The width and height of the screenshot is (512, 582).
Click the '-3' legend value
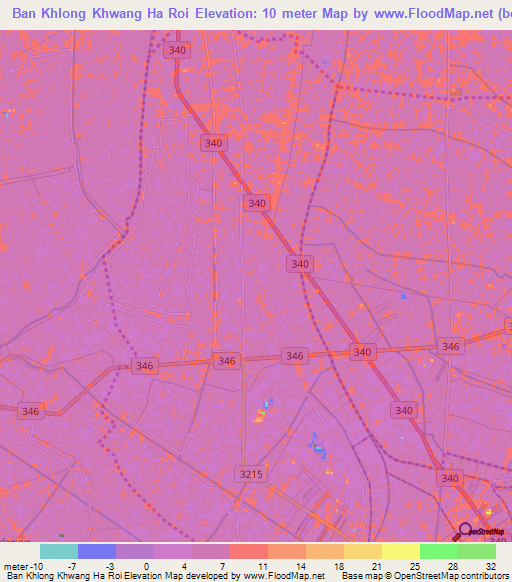coord(110,567)
